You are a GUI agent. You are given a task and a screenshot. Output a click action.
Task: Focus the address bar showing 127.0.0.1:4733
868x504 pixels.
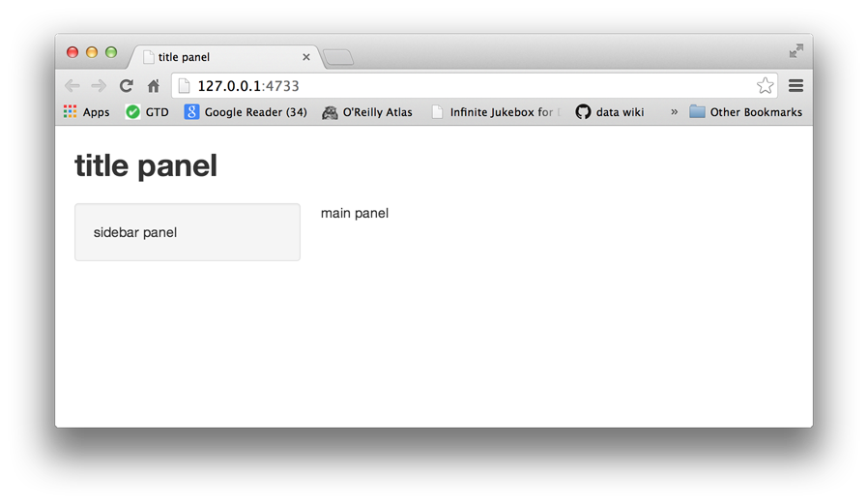click(464, 86)
